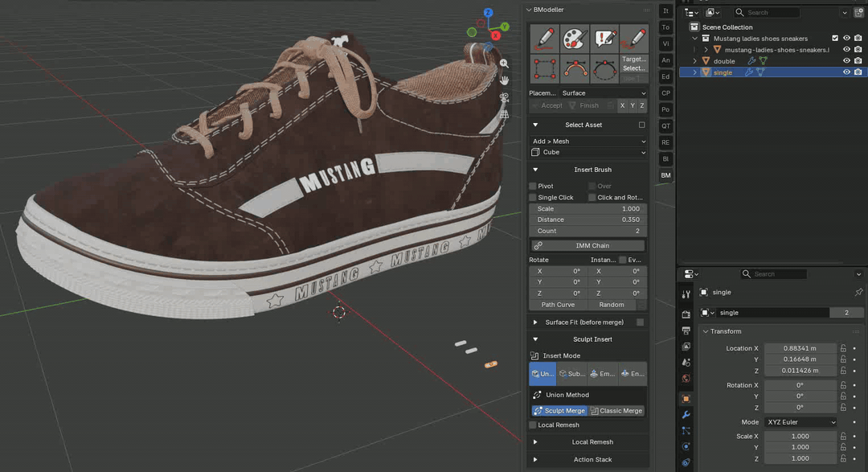This screenshot has height=472, width=868.
Task: Enable the Local Remesh checkbox
Action: click(533, 425)
